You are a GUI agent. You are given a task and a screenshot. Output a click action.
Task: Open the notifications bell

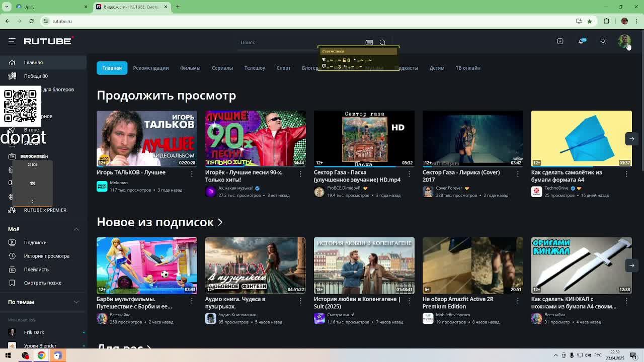pos(582,41)
